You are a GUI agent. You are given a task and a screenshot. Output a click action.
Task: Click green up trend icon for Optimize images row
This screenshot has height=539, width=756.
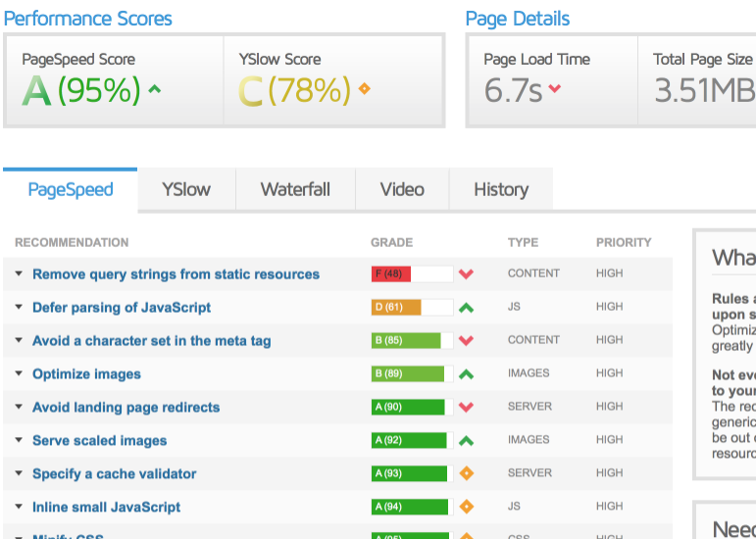pos(466,373)
